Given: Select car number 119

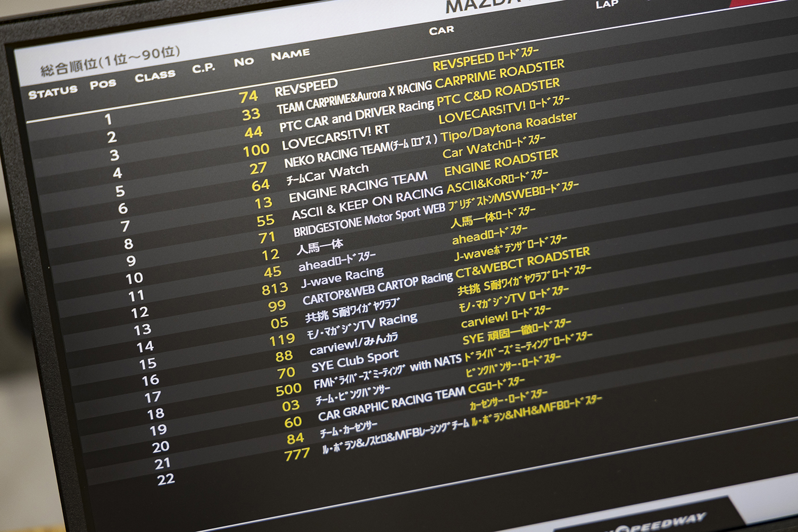Looking at the screenshot, I should [282, 339].
